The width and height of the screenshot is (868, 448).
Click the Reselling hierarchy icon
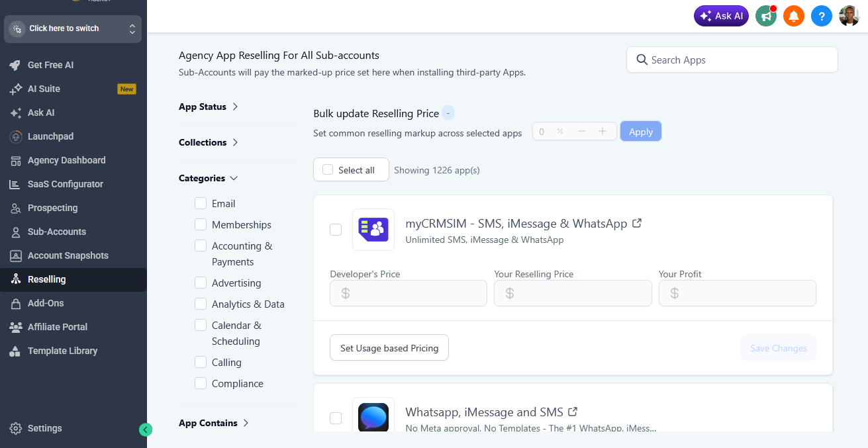coord(15,279)
